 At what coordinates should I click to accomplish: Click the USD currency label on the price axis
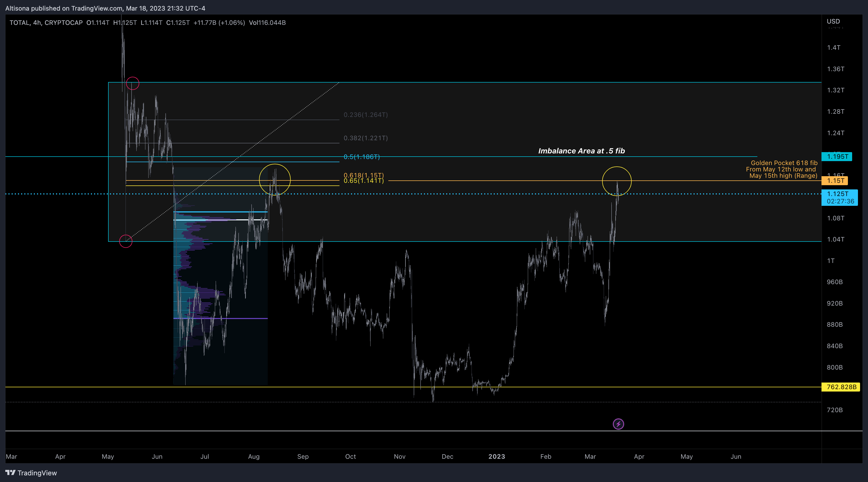tap(833, 21)
